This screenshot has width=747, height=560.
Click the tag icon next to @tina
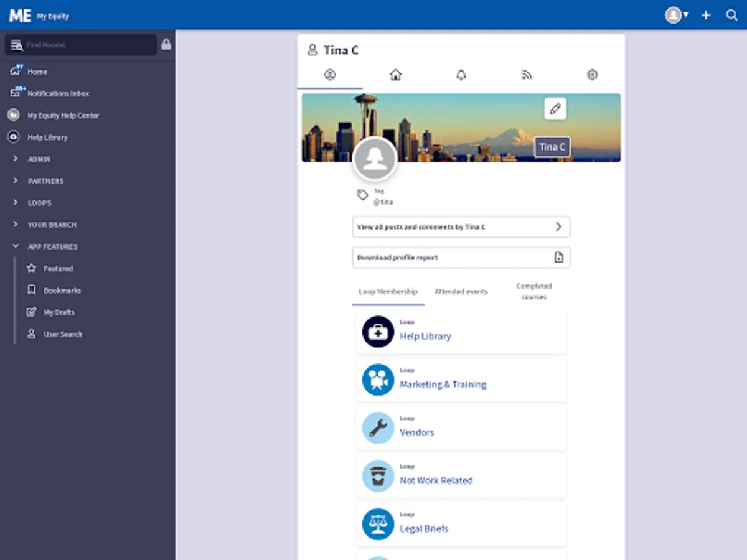coord(362,195)
